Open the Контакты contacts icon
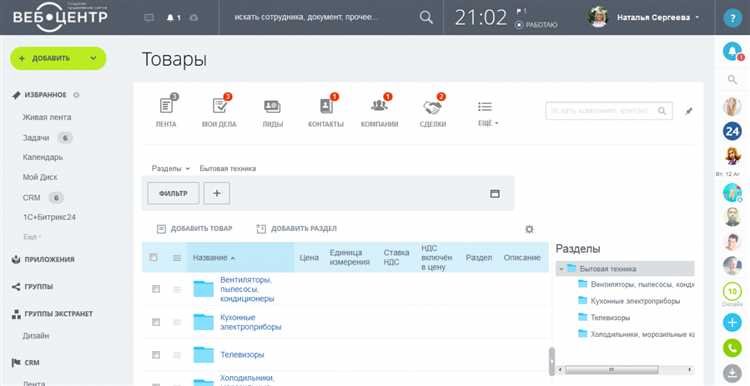The width and height of the screenshot is (750, 386). (x=326, y=106)
